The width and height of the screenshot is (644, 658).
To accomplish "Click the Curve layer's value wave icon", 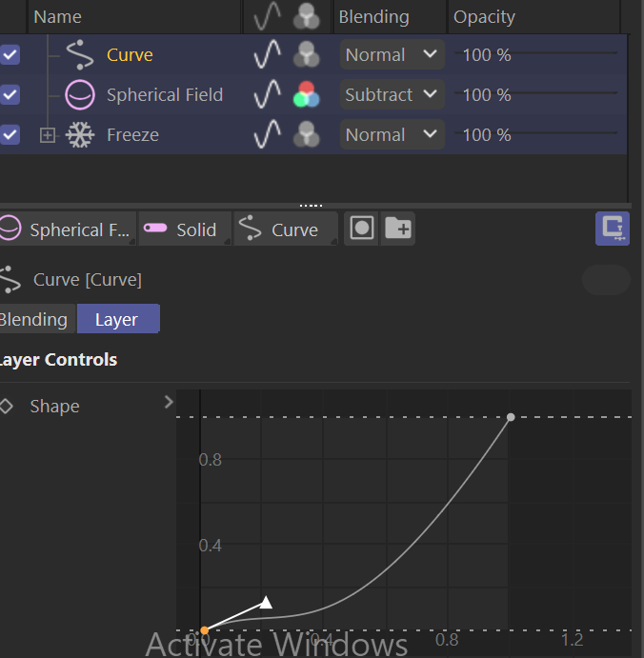I will pos(268,55).
